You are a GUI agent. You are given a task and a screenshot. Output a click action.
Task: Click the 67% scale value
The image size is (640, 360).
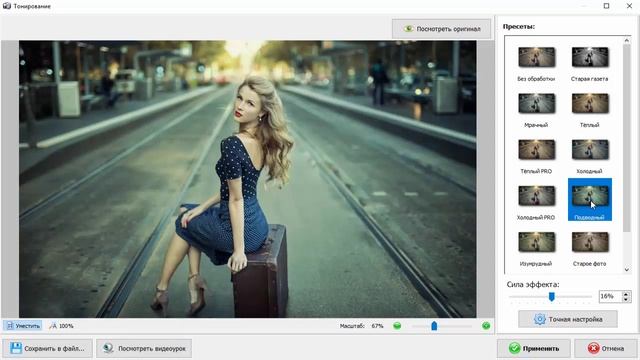[x=377, y=326]
